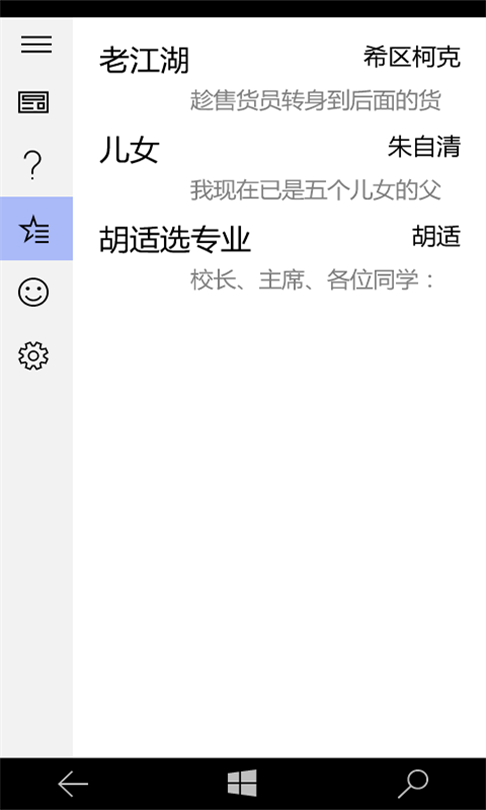The image size is (486, 810).
Task: Click the black status bar at top
Action: click(x=243, y=8)
